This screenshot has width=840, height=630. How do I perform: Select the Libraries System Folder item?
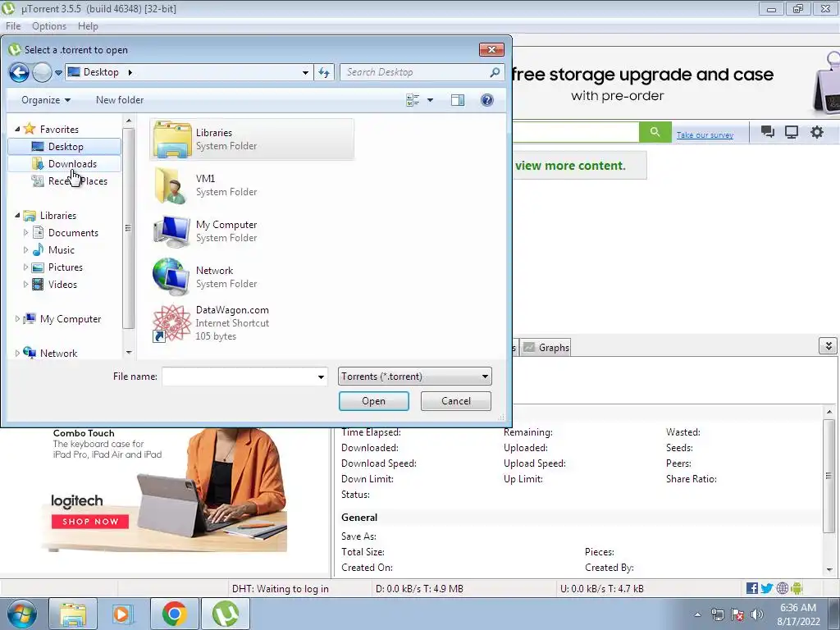click(252, 139)
